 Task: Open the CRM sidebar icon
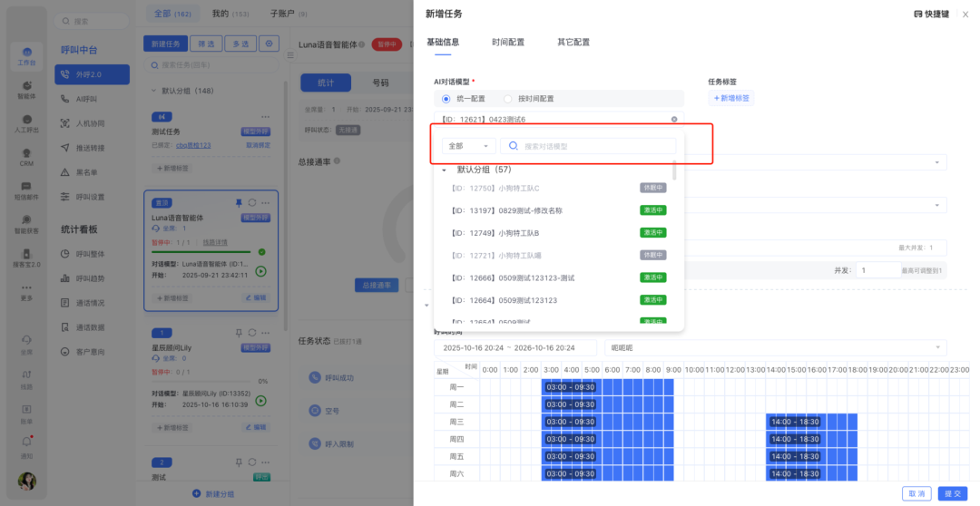point(26,156)
